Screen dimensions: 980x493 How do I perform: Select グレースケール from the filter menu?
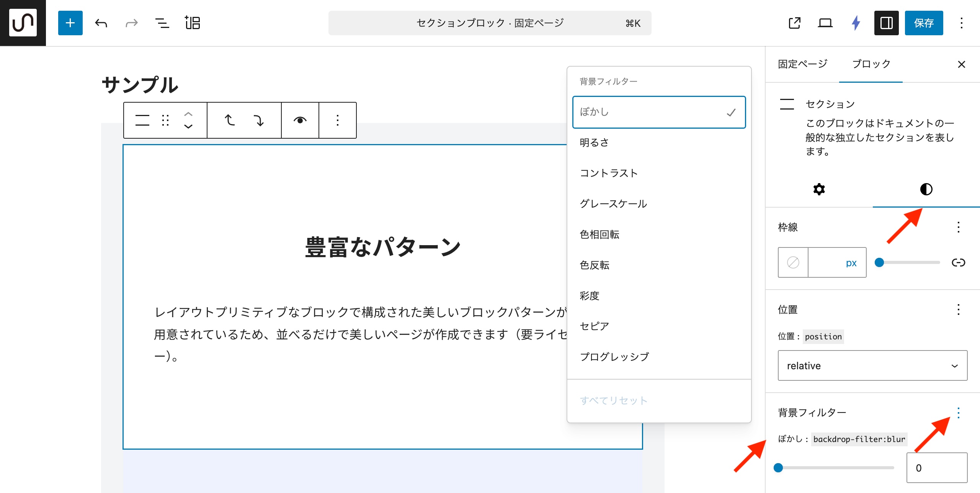(x=613, y=204)
